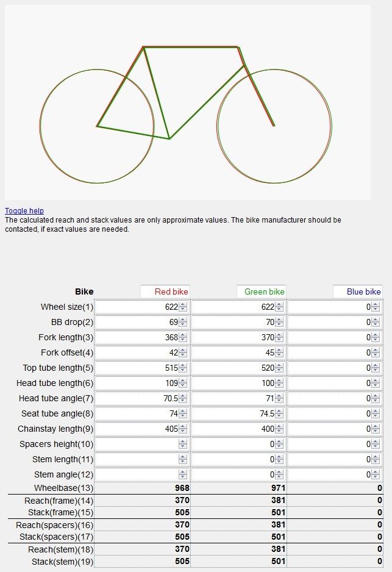
Task: Click Blue bike wheel size field
Action: [x=330, y=307]
